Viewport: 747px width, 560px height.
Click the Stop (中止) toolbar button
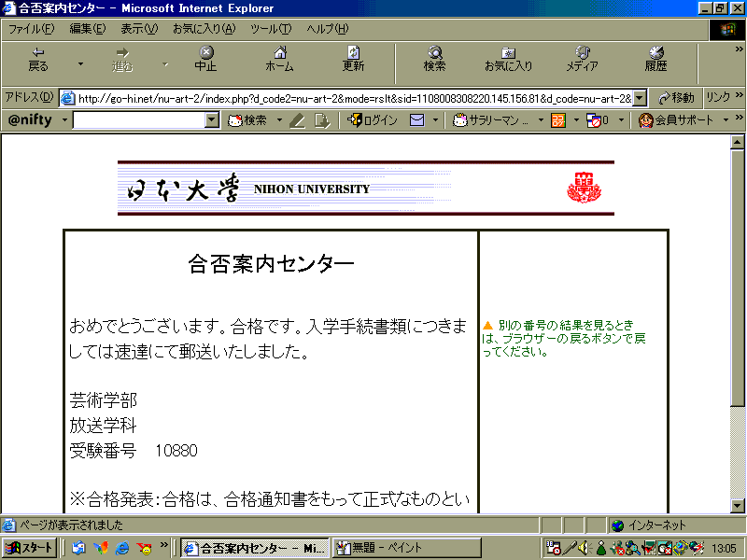coord(205,60)
